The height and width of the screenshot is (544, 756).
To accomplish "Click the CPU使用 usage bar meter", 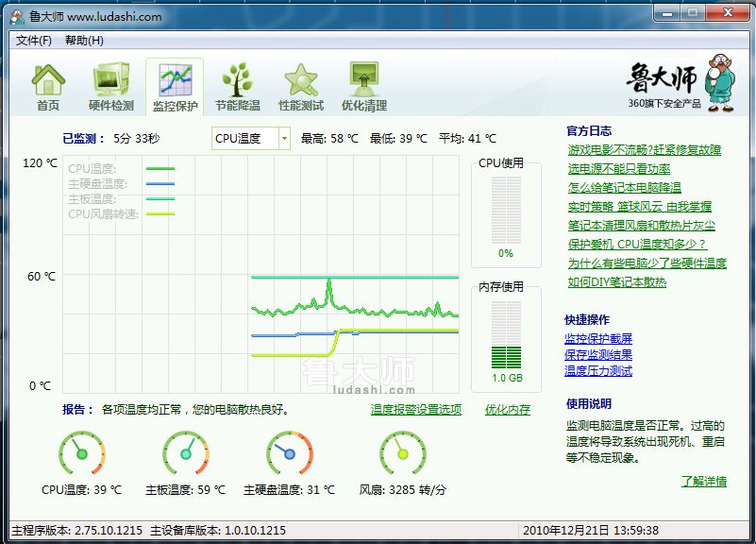I will [x=506, y=211].
